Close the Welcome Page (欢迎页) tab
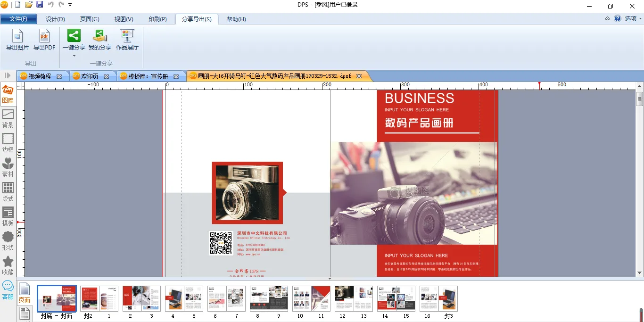The image size is (644, 322). 107,76
